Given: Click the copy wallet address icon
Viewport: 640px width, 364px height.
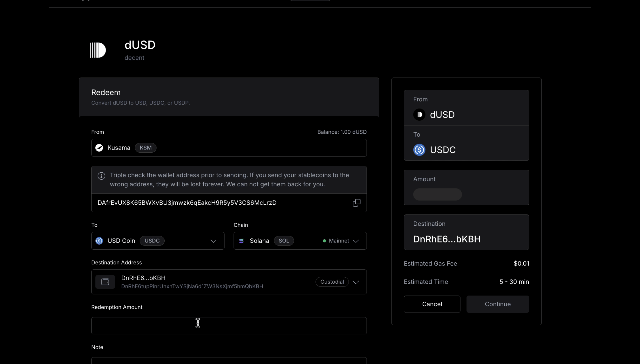Looking at the screenshot, I should [356, 203].
